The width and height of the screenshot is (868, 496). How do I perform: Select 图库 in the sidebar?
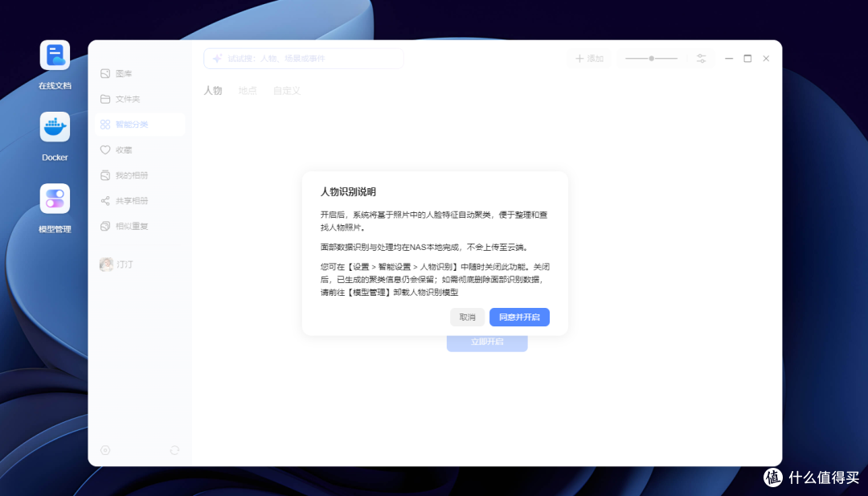(140, 74)
